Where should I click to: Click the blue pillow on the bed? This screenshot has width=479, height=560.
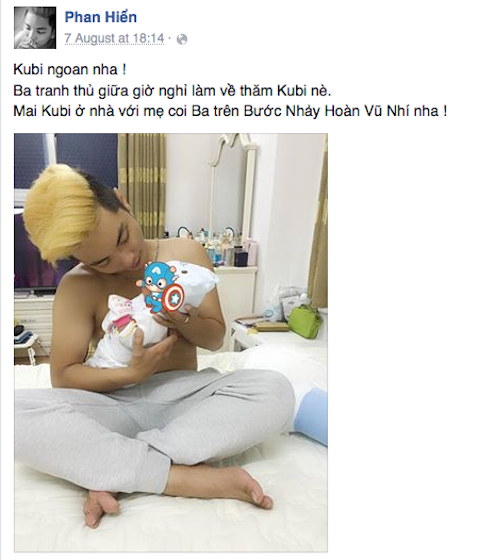click(x=311, y=416)
